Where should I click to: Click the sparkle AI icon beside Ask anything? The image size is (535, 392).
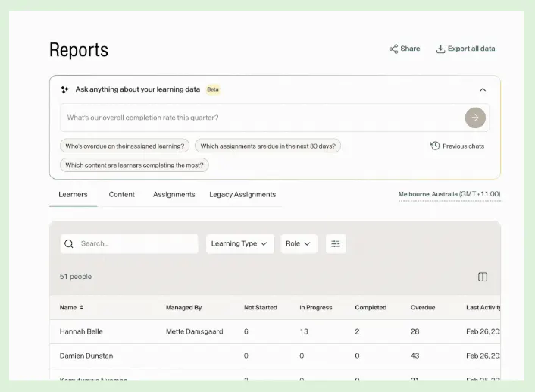tap(65, 89)
